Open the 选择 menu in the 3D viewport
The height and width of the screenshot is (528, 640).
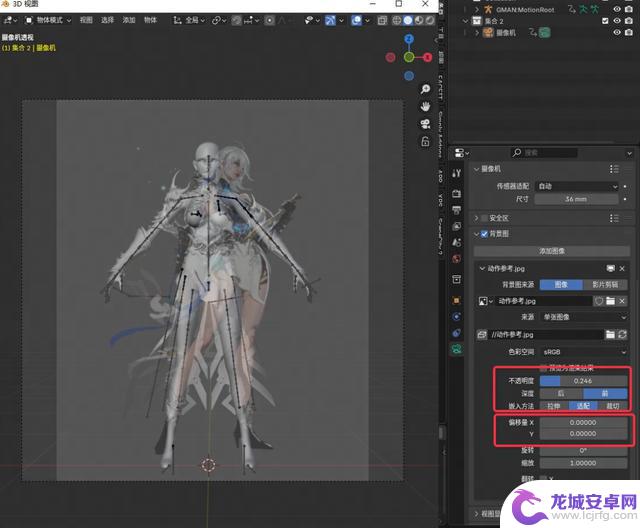tap(107, 20)
